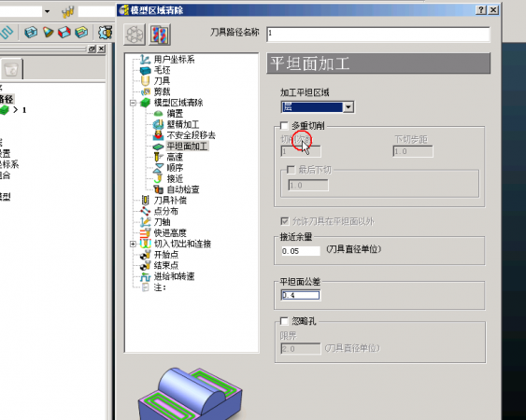Click the gear icon in main toolbar
Viewport: 526px width, 420px height.
pos(105,32)
